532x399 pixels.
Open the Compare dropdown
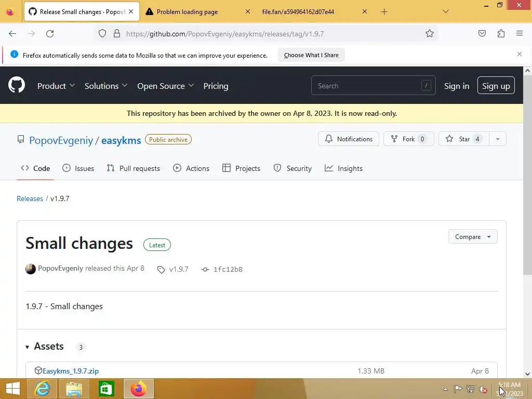[473, 237]
